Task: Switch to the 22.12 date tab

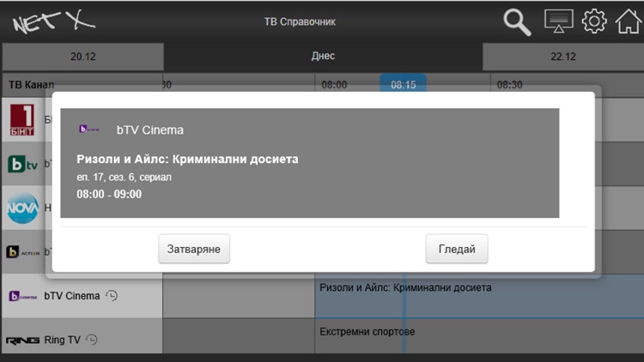Action: [563, 57]
